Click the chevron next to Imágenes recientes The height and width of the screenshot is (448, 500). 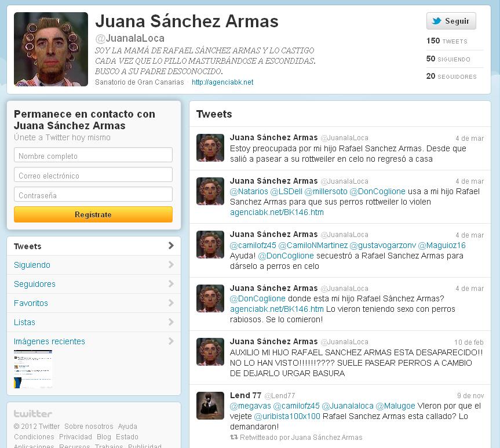coord(171,341)
